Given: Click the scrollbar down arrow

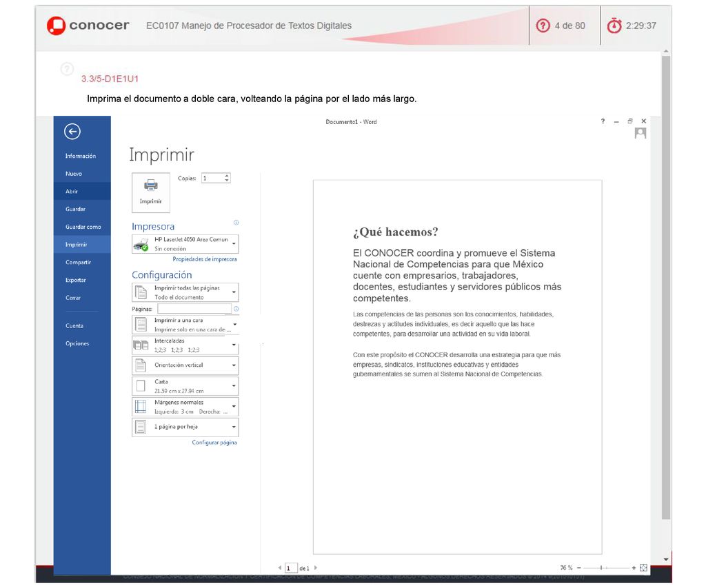Looking at the screenshot, I should click(x=666, y=560).
